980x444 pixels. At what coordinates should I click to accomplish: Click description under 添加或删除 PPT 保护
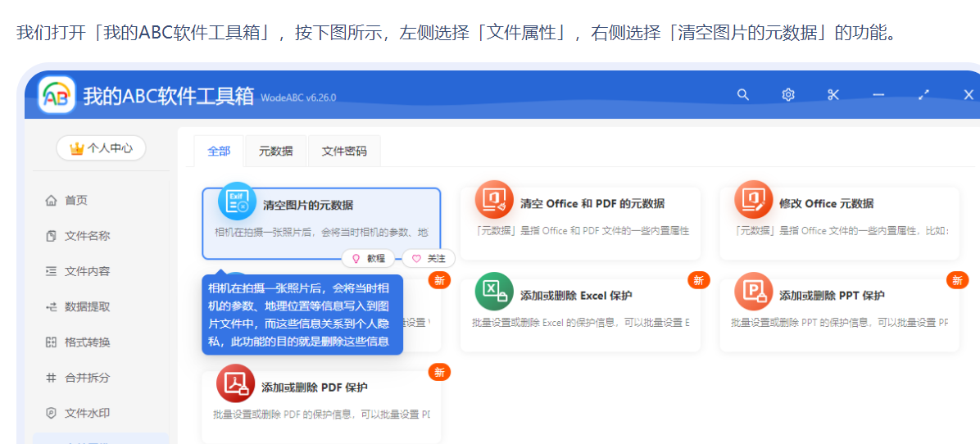click(839, 323)
